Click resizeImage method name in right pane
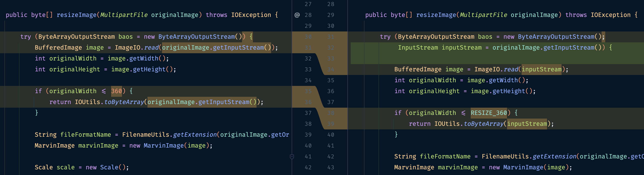This screenshot has width=644, height=175. tap(436, 15)
